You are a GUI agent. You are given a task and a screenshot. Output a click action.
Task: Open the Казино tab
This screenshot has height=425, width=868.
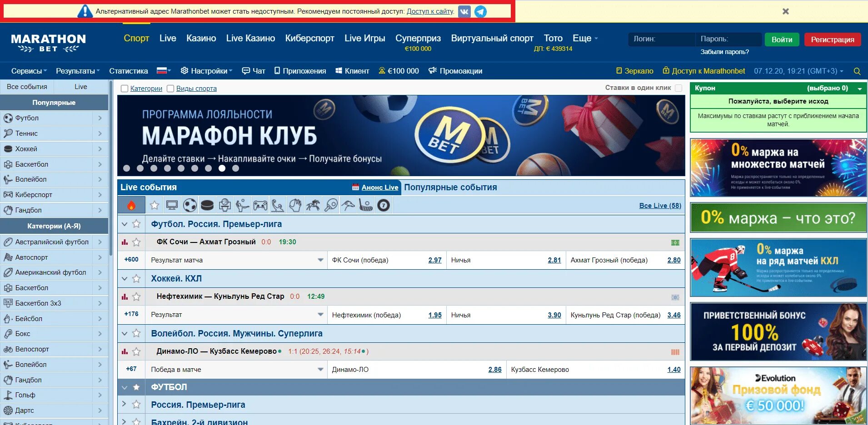(x=201, y=38)
